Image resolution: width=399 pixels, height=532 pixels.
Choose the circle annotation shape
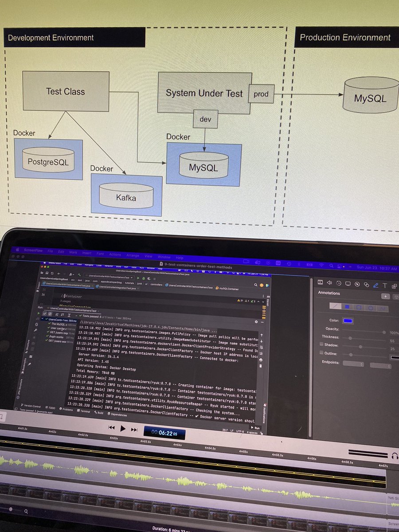tap(370, 308)
